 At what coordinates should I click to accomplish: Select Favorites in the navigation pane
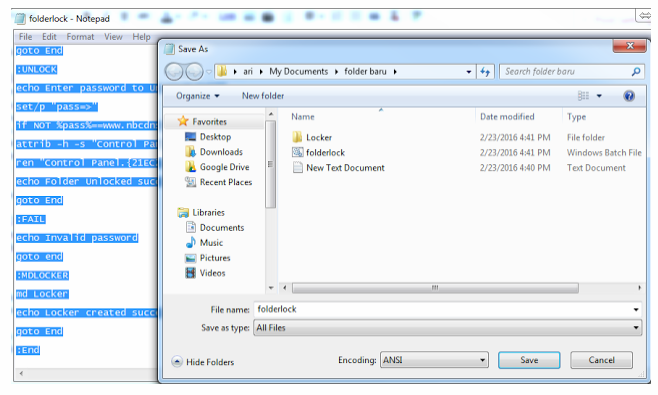(x=209, y=122)
